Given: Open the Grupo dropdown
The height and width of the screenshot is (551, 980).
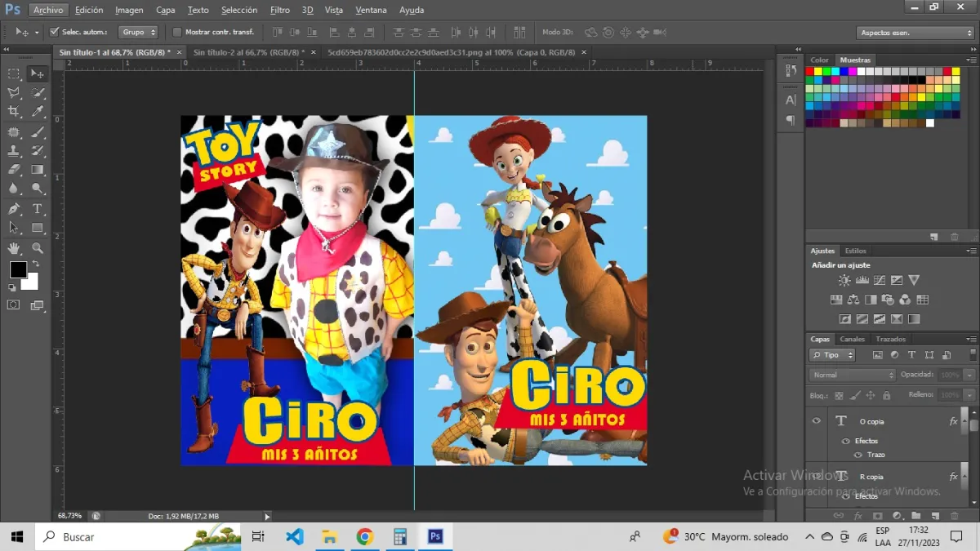Looking at the screenshot, I should pyautogui.click(x=138, y=32).
